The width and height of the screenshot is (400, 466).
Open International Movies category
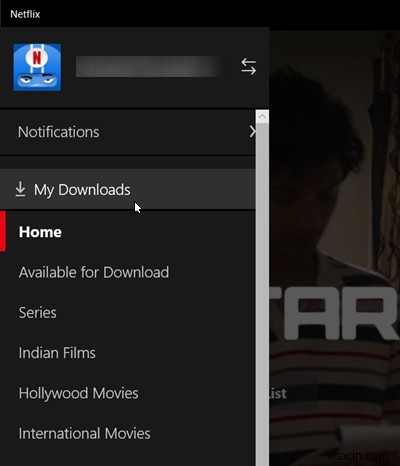(128, 433)
